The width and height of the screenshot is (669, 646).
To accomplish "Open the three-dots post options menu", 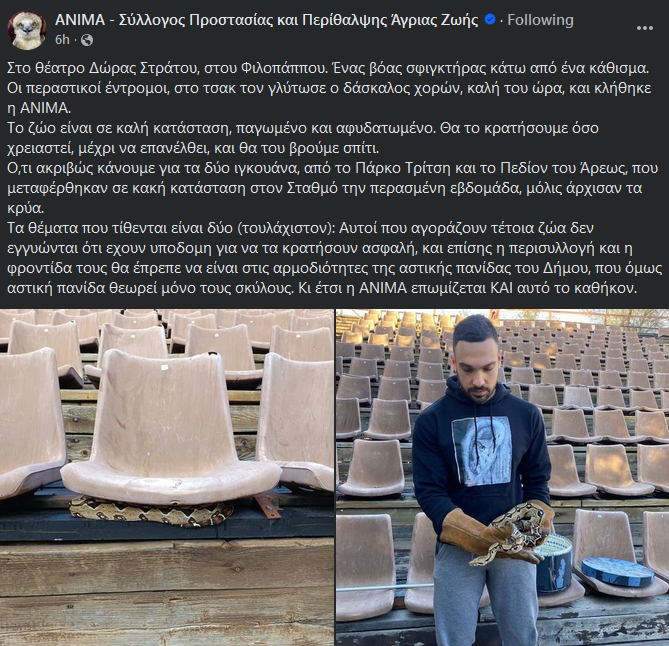I will click(x=644, y=28).
